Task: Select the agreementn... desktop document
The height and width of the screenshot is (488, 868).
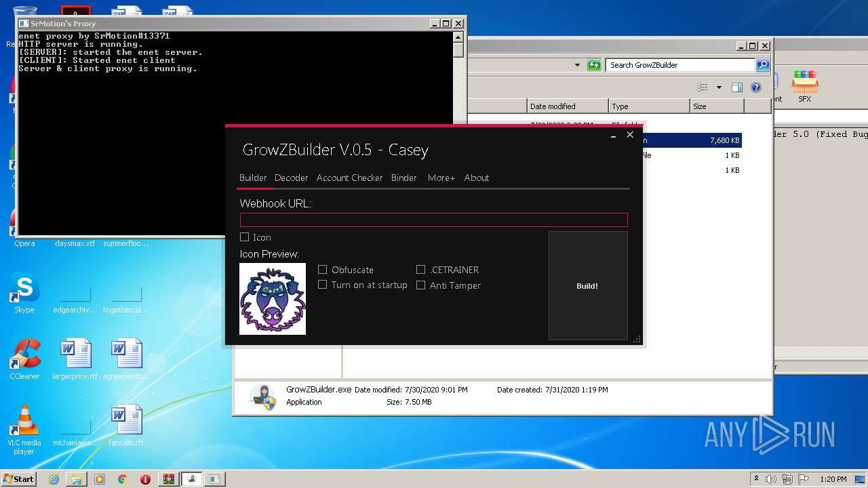Action: [x=127, y=361]
